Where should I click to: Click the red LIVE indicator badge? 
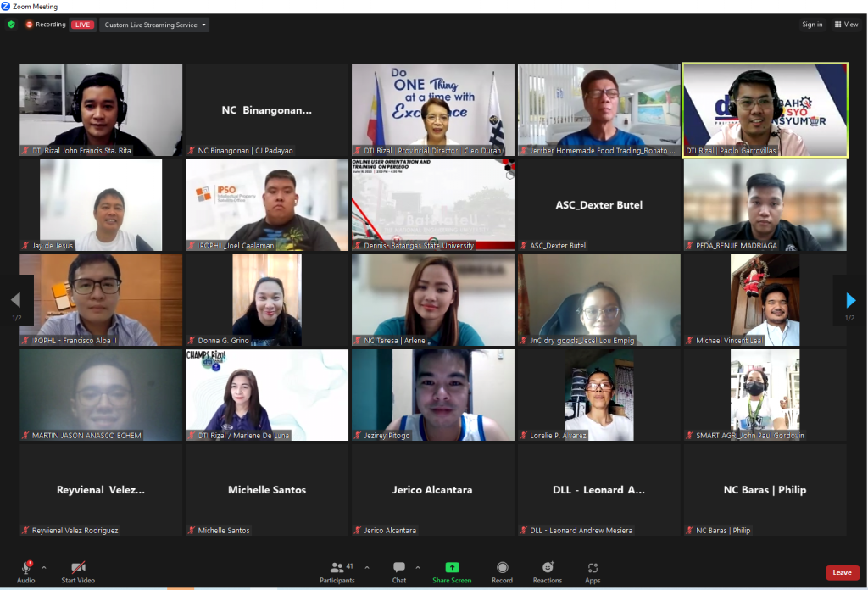point(82,25)
